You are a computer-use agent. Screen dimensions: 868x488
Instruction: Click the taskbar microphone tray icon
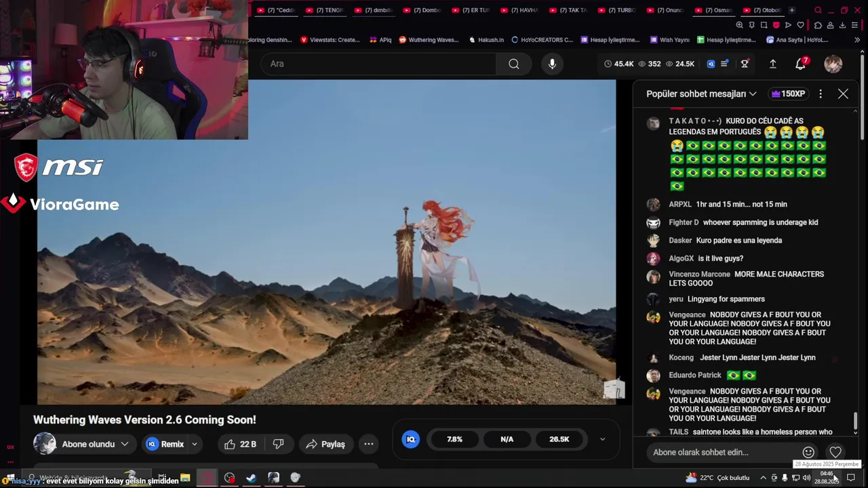coord(785,478)
